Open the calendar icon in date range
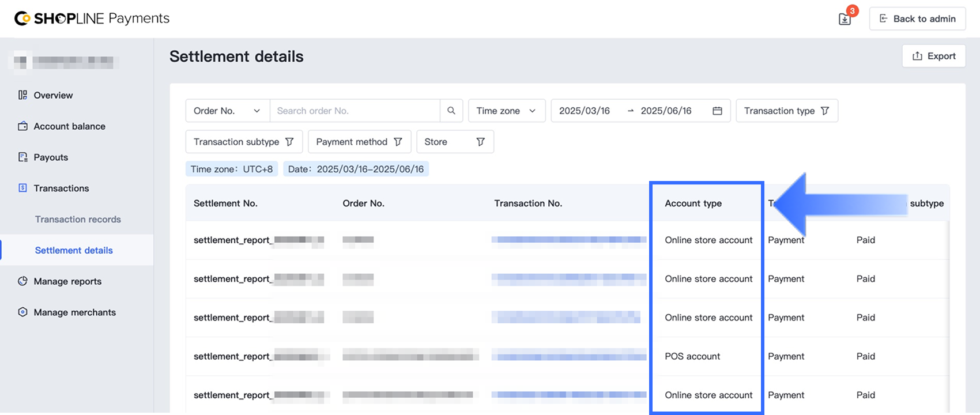 point(717,111)
